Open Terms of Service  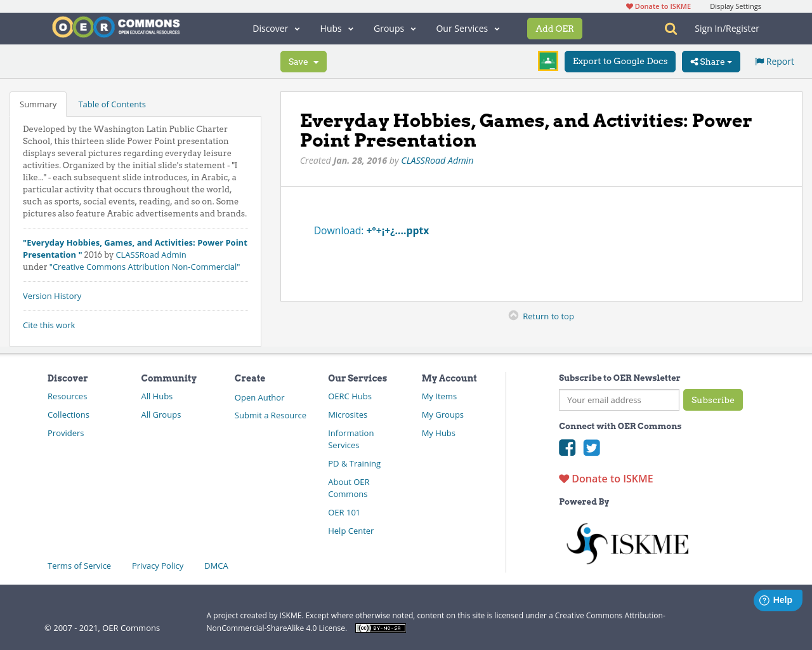tap(79, 566)
